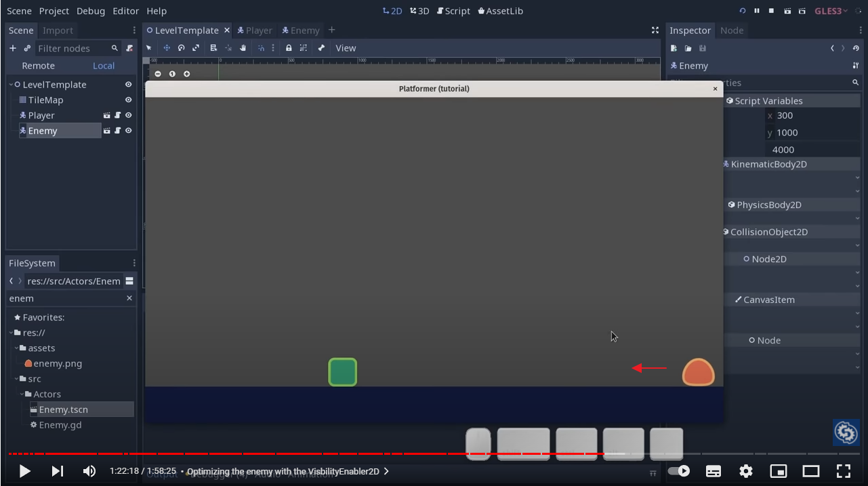Screen dimensions: 868x486
Task: Choose the Select Mode arrow tool
Action: [149, 48]
